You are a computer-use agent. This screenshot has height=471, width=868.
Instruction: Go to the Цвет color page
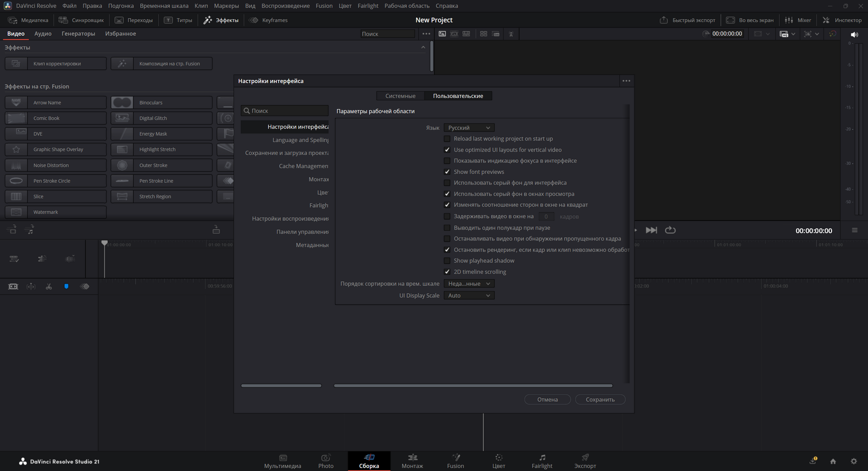point(498,461)
